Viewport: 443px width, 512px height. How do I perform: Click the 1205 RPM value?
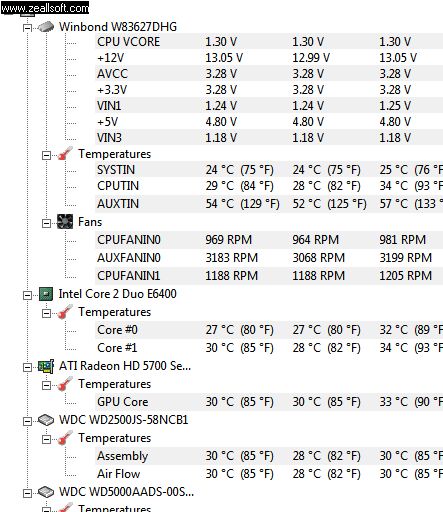click(x=406, y=276)
